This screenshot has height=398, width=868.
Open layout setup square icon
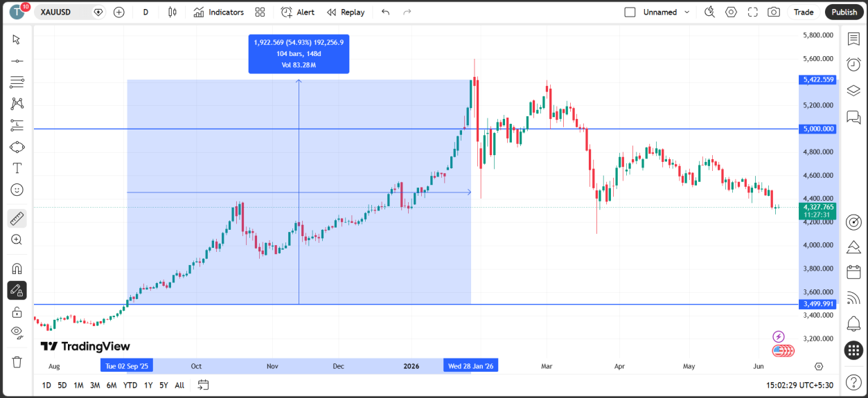coord(630,12)
